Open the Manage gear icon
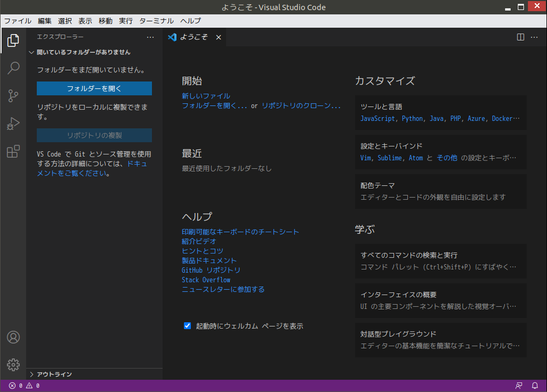 tap(13, 365)
